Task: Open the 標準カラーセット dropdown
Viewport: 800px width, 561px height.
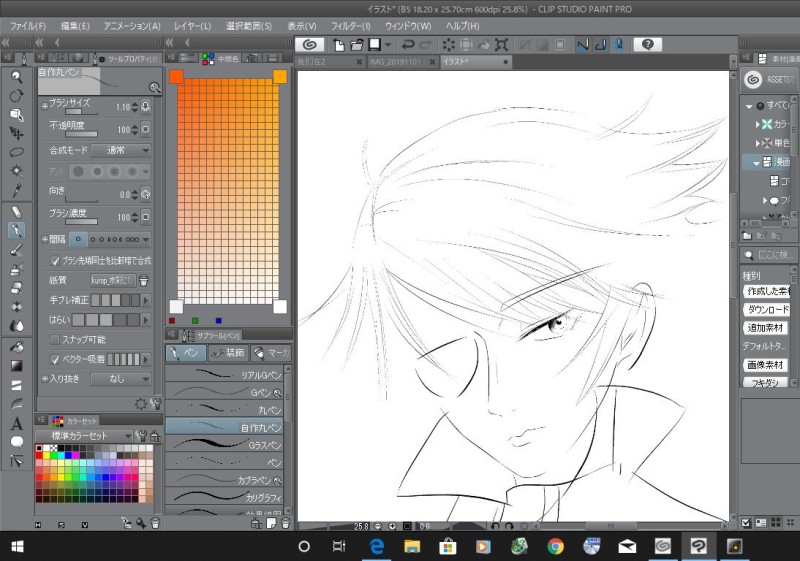Action: tap(84, 436)
